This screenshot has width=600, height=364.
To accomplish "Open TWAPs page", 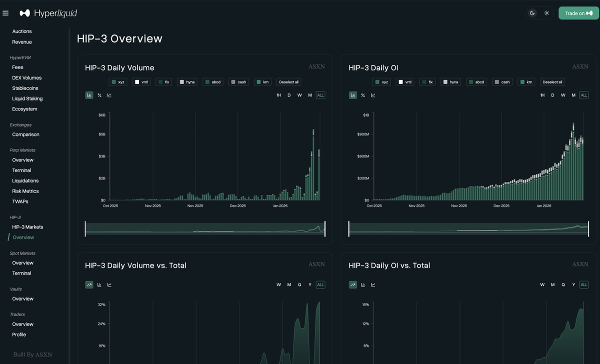I will pyautogui.click(x=20, y=201).
